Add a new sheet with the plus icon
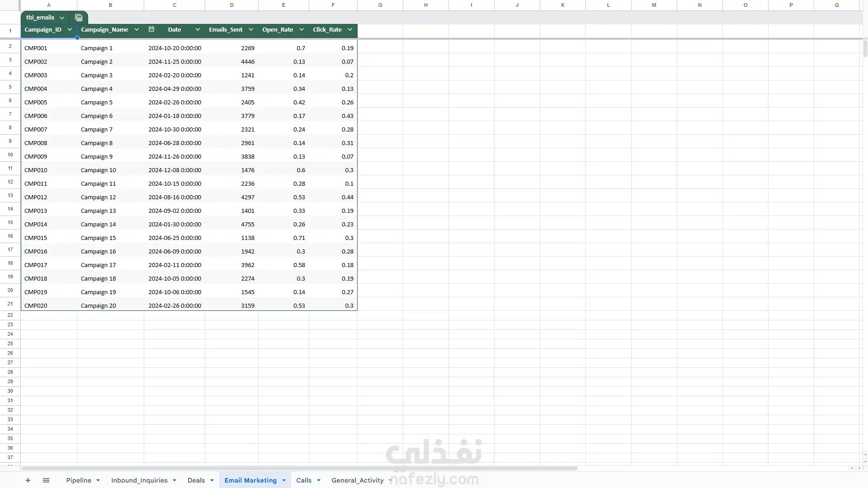Screen dimensions: 868x488 coord(28,480)
